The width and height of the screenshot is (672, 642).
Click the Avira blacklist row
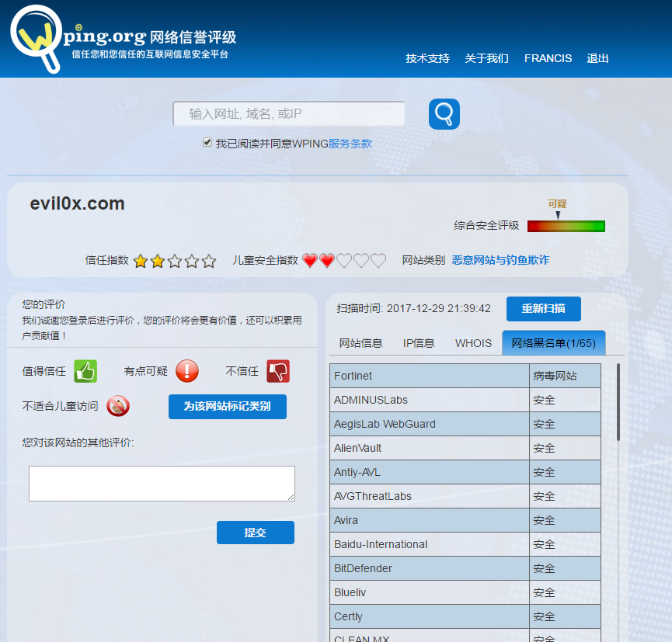(x=465, y=520)
